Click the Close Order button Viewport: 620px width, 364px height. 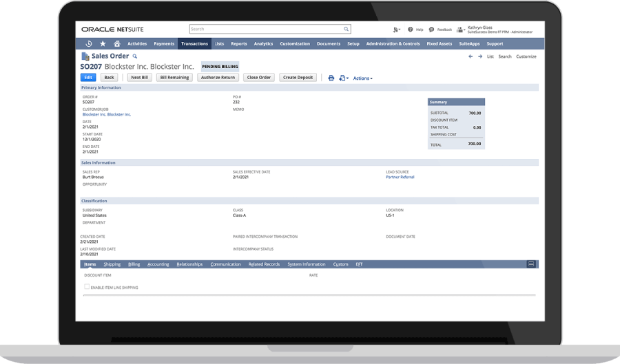[259, 77]
